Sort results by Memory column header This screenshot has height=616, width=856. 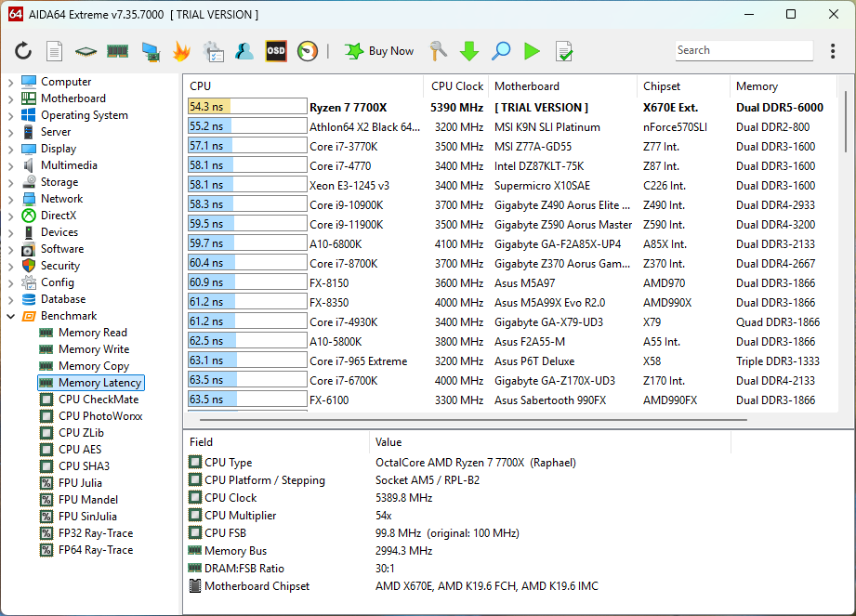tap(783, 86)
